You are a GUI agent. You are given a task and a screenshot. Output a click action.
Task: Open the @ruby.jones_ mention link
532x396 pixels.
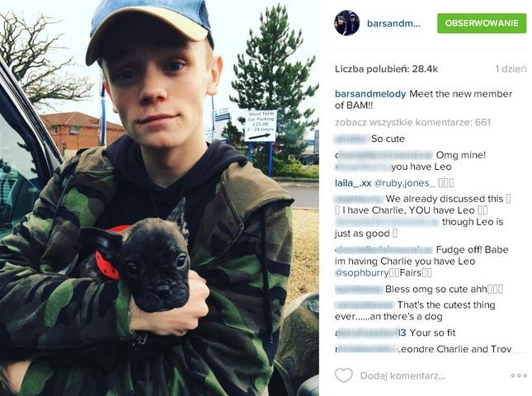(404, 183)
